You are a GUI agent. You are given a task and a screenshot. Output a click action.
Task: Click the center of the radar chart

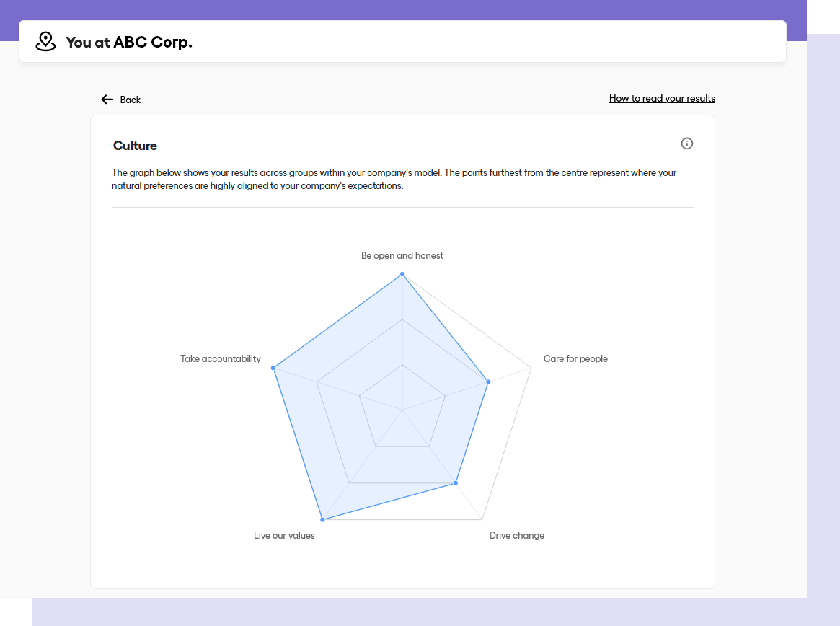point(402,410)
